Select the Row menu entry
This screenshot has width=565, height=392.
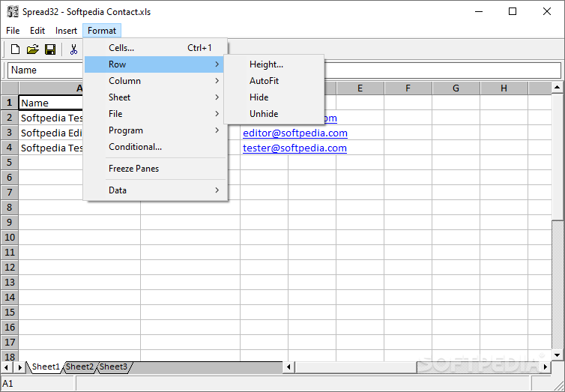click(x=154, y=64)
